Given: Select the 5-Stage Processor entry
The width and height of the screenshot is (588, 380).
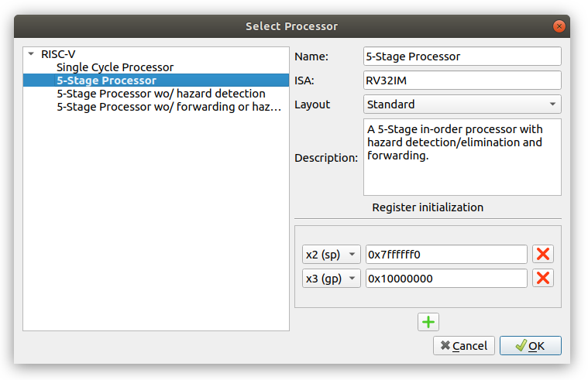Looking at the screenshot, I should click(x=156, y=80).
